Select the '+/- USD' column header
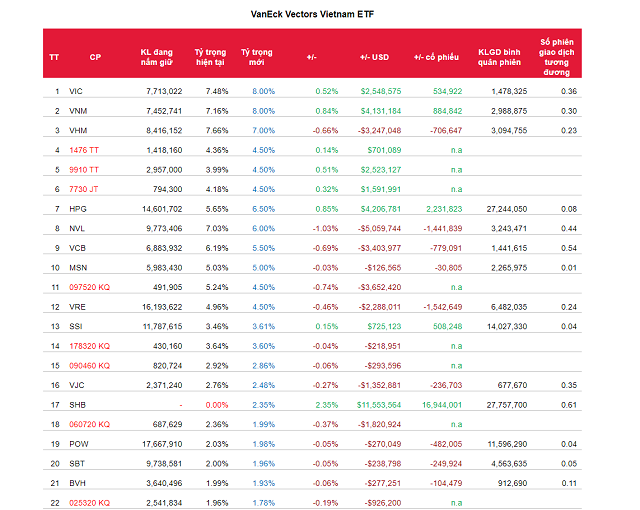Viewport: 640px width, 510px height. (x=374, y=57)
